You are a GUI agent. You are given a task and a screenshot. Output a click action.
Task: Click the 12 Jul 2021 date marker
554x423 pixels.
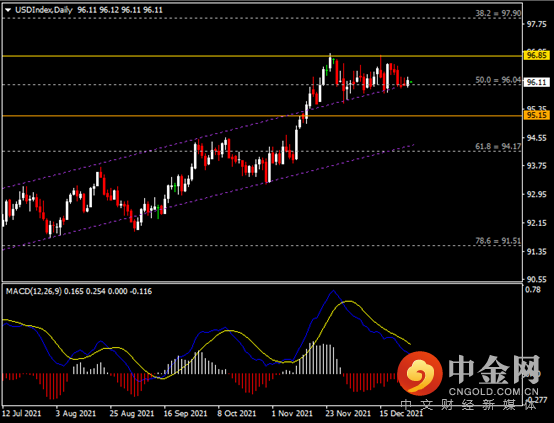tap(21, 413)
